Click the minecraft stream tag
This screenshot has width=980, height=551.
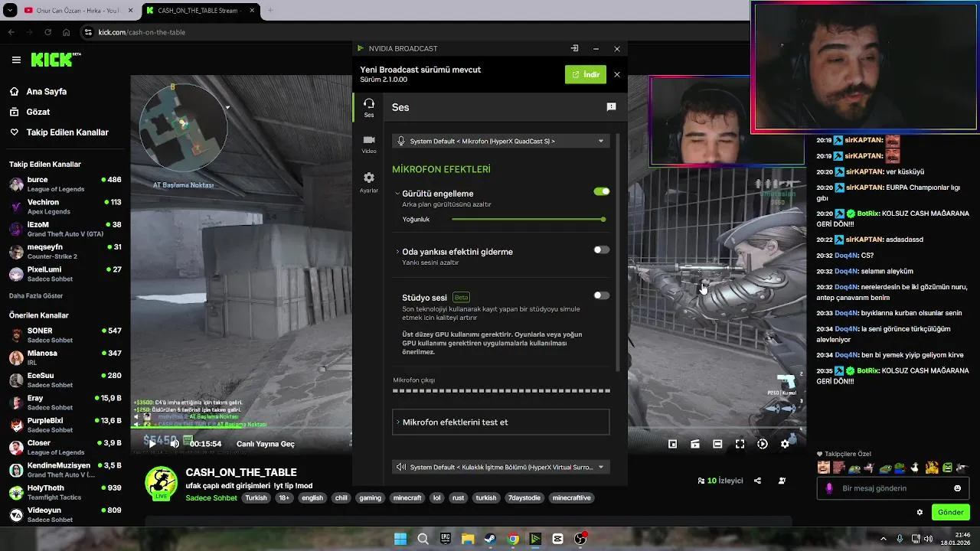pos(407,497)
